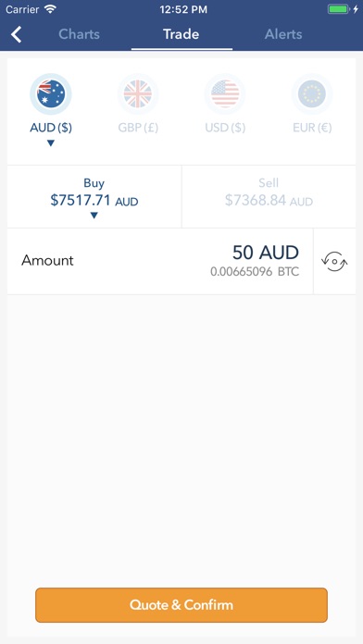Image resolution: width=363 pixels, height=644 pixels.
Task: Tap the battery indicator icon
Action: pyautogui.click(x=339, y=9)
